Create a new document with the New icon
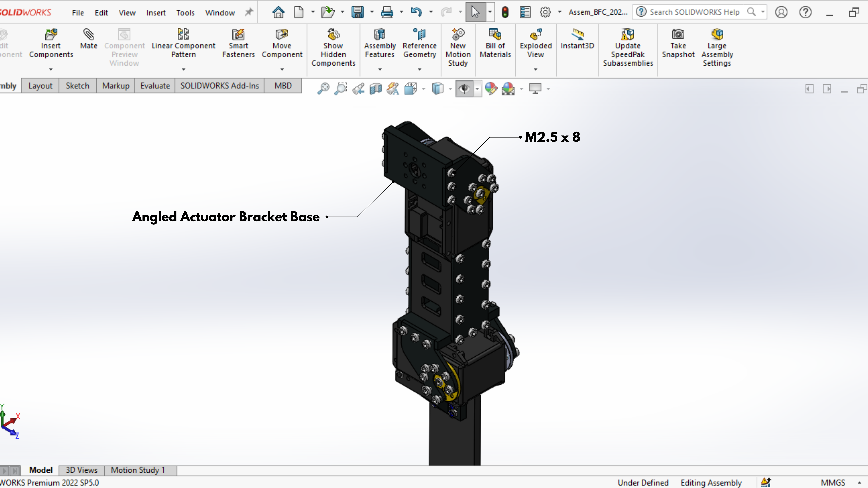 click(299, 12)
